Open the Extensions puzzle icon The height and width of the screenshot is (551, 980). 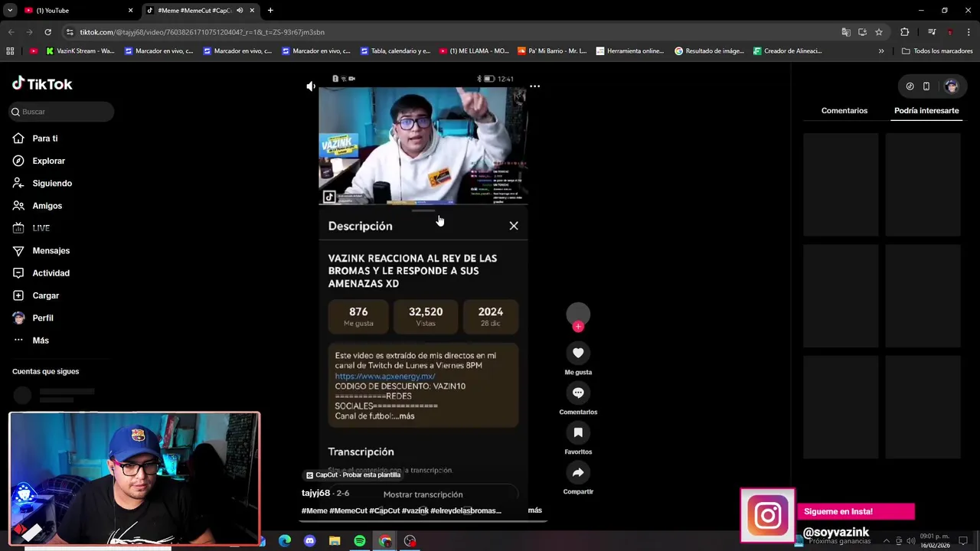coord(905,32)
